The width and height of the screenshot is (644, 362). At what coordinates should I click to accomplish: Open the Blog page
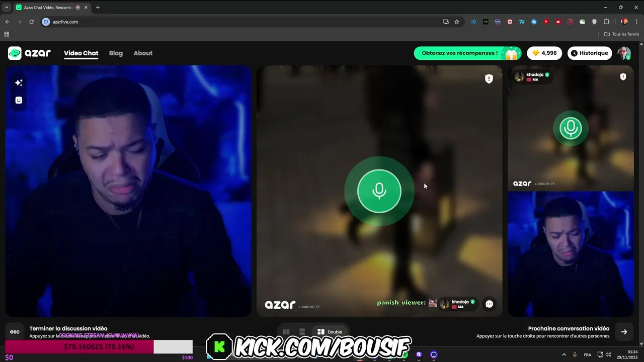pyautogui.click(x=116, y=53)
